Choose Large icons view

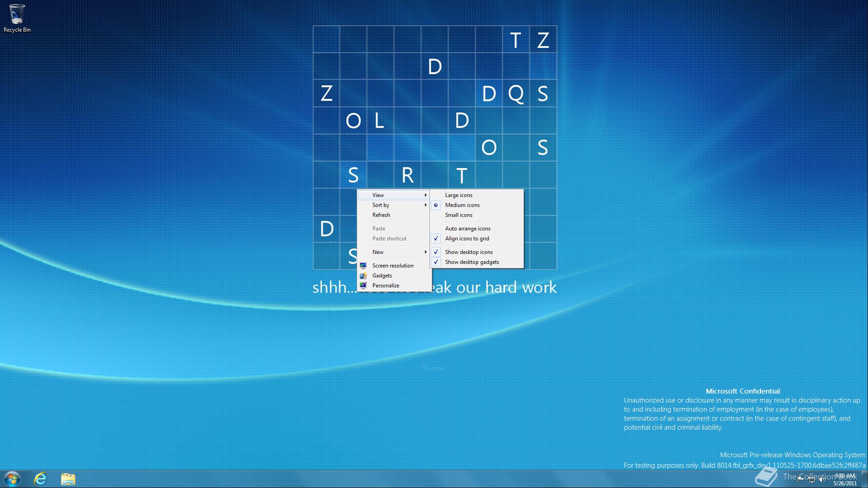pyautogui.click(x=477, y=195)
